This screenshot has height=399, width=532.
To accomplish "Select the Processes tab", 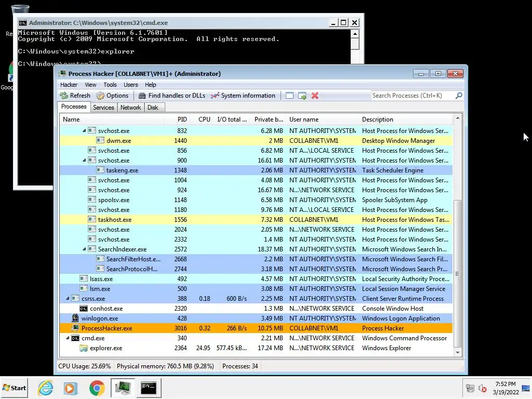I will click(x=74, y=107).
